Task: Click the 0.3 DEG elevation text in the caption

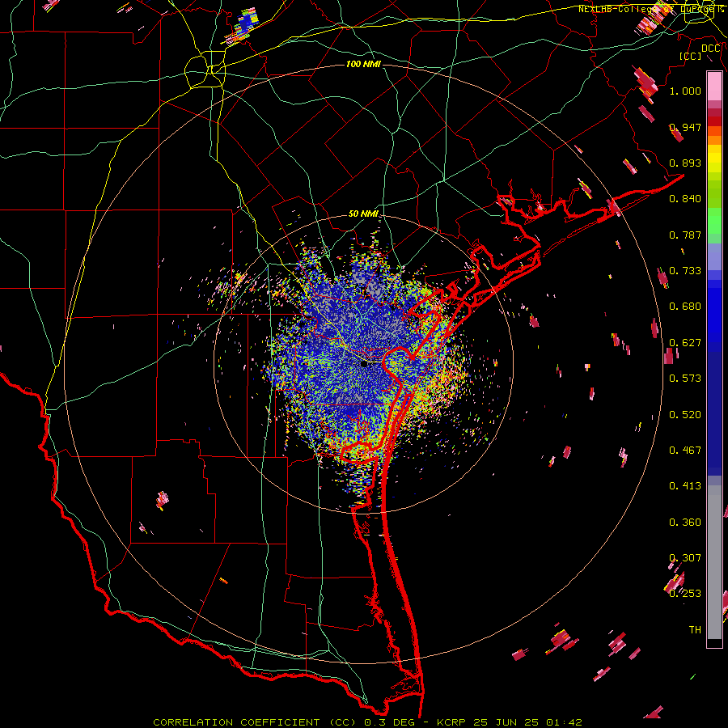Action: coord(389,722)
